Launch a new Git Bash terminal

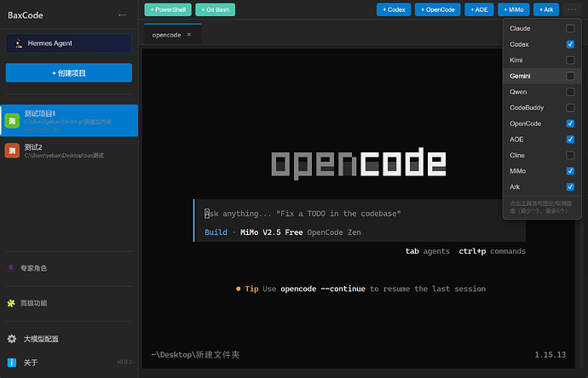[216, 9]
